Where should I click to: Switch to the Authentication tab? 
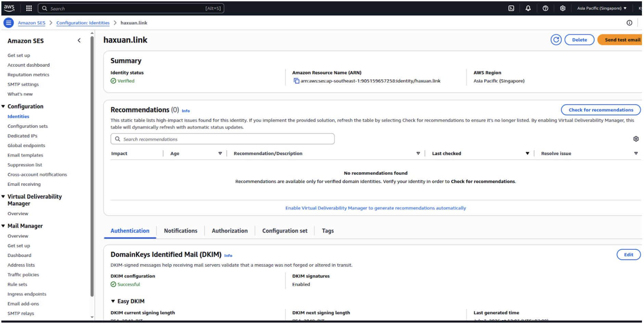[x=130, y=231]
